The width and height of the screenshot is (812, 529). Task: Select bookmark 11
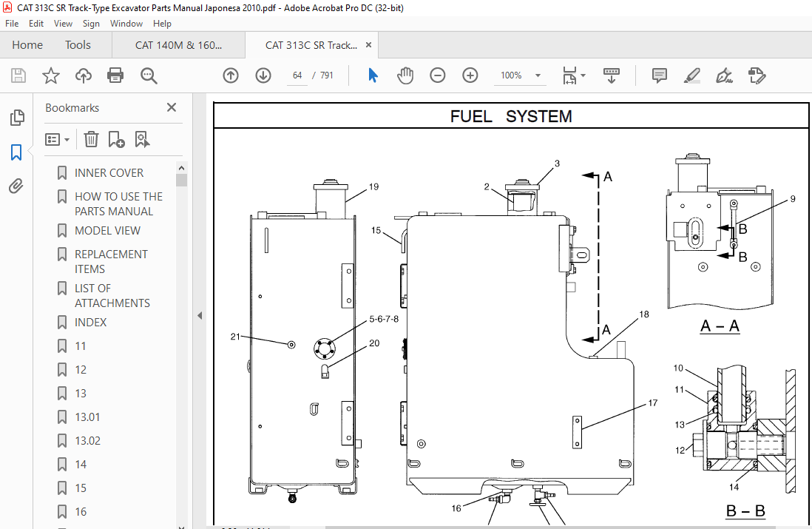pos(81,346)
